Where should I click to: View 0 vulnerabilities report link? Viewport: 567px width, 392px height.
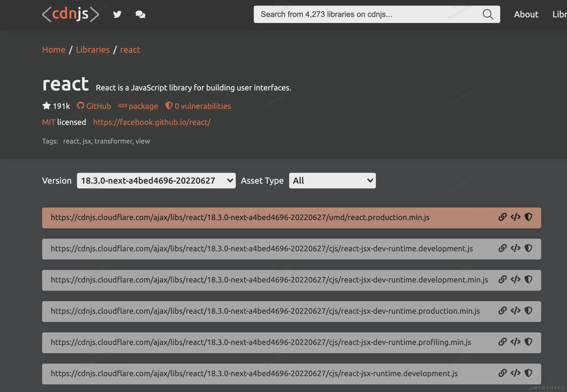pos(198,106)
